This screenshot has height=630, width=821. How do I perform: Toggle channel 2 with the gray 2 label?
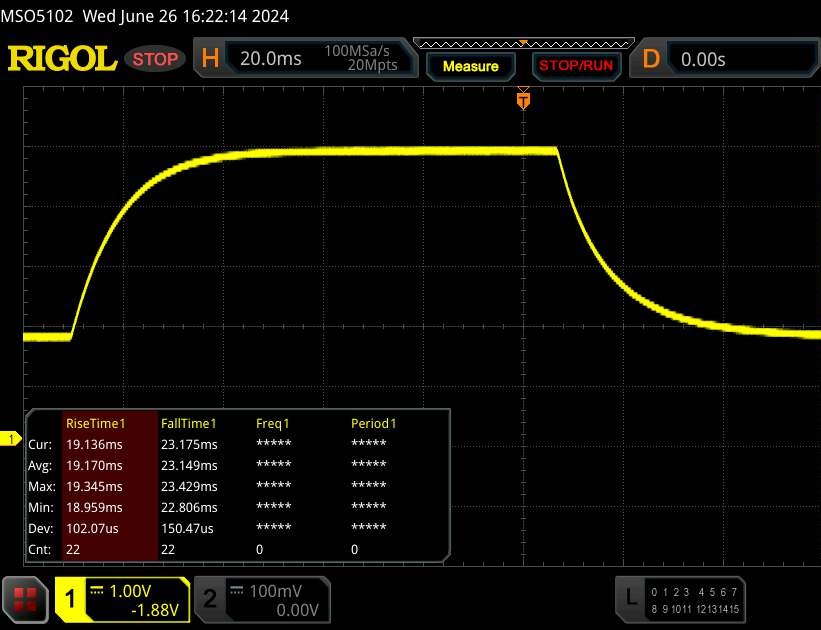click(210, 599)
